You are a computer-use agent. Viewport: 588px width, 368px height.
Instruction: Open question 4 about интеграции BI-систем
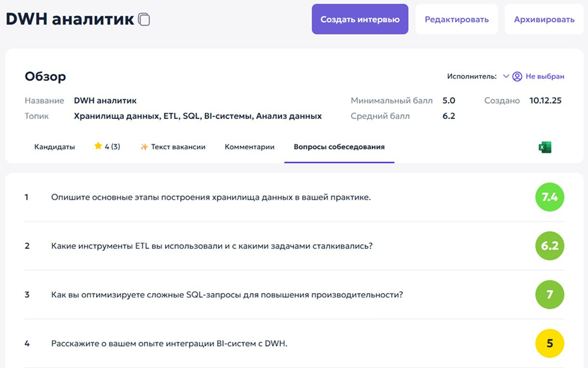coord(169,343)
